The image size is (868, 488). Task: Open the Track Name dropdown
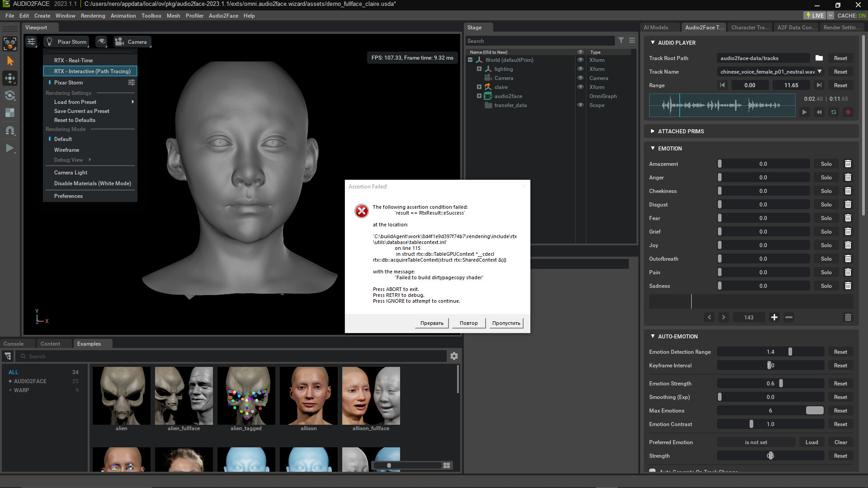(819, 71)
